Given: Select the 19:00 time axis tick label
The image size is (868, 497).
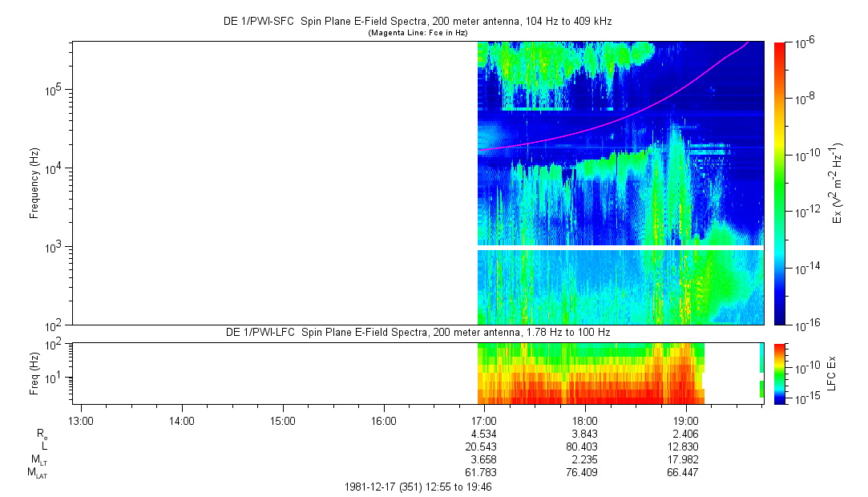Looking at the screenshot, I should pyautogui.click(x=686, y=420).
